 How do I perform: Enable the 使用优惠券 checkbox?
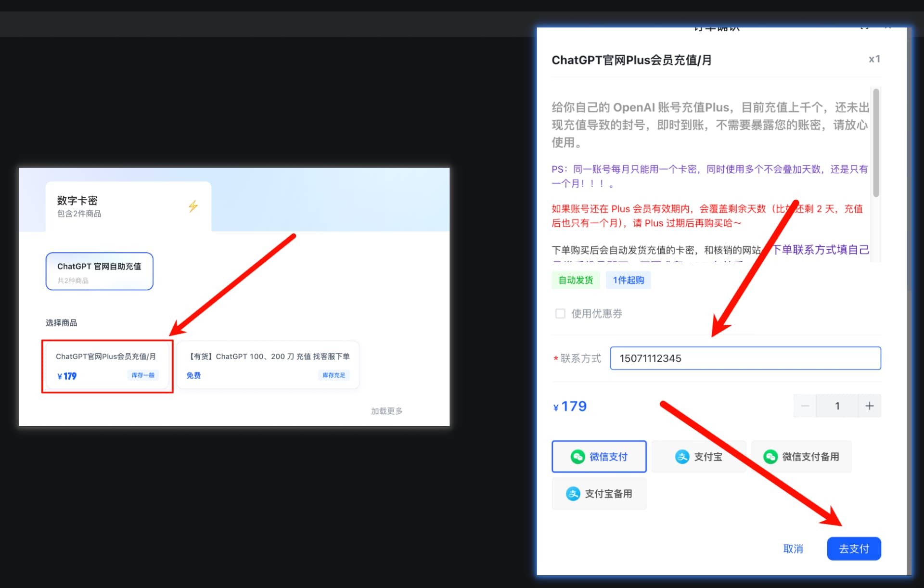pyautogui.click(x=560, y=314)
